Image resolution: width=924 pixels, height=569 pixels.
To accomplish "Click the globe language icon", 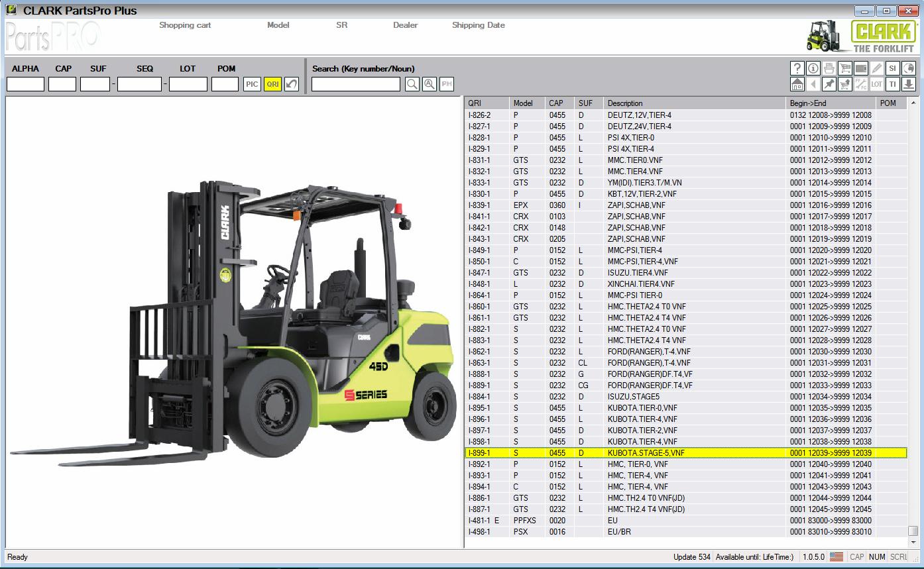I will tap(909, 68).
